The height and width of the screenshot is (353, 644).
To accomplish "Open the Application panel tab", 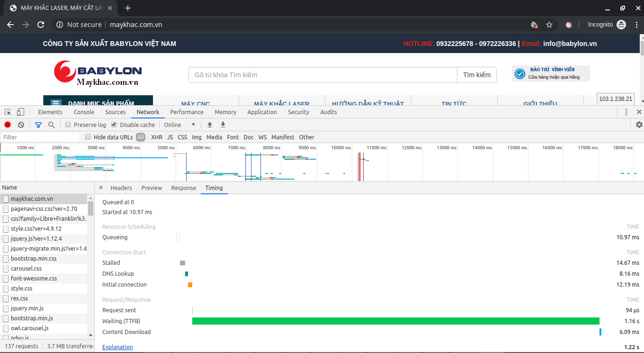I will [262, 112].
